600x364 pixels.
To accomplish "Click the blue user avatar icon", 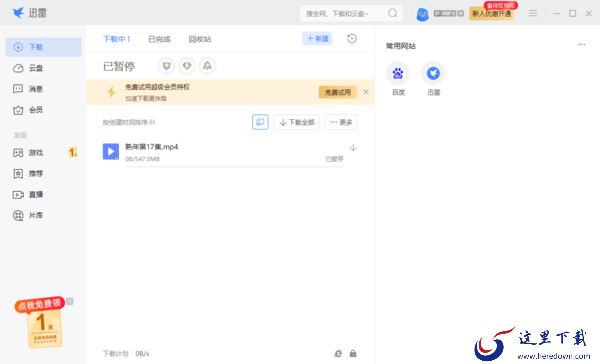I will (422, 14).
